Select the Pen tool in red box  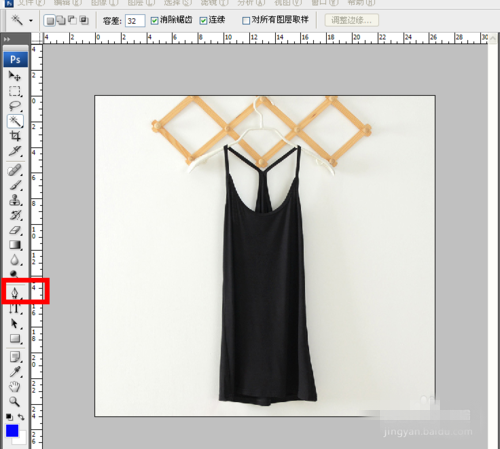[x=15, y=293]
